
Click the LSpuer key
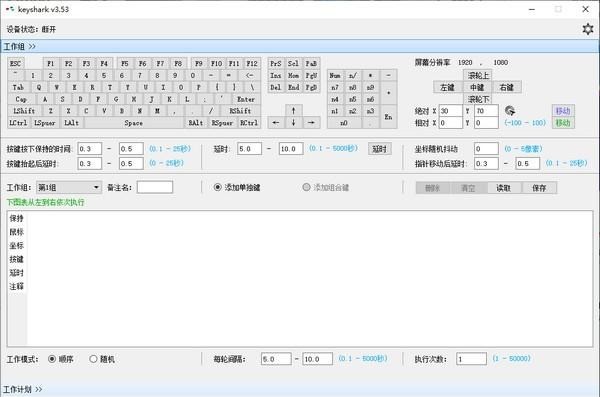pos(45,123)
